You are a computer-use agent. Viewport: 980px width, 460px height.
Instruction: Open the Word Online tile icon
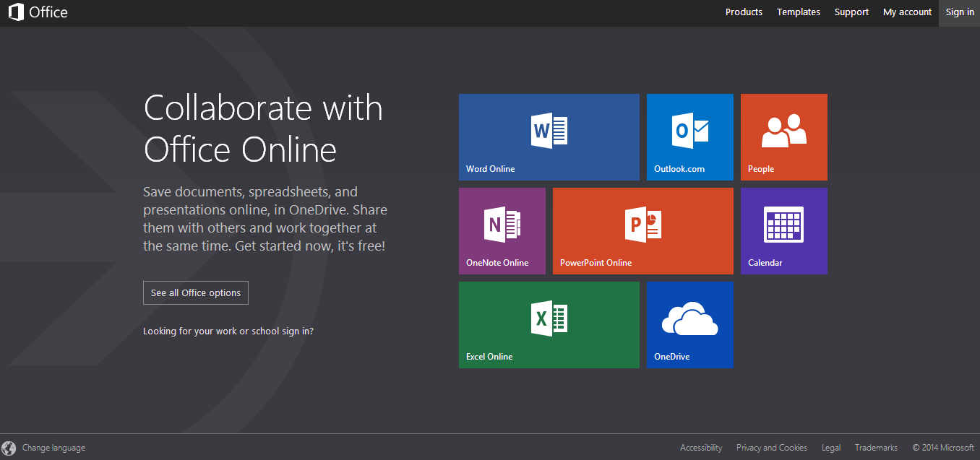[549, 131]
